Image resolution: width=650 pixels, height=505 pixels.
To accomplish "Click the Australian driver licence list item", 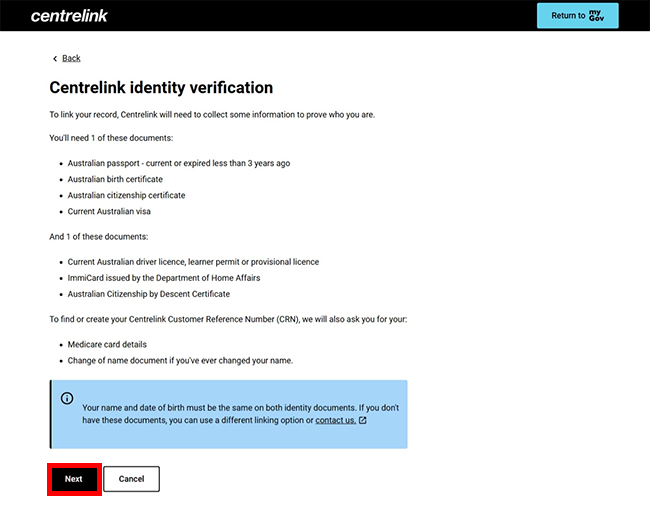I will (x=193, y=262).
